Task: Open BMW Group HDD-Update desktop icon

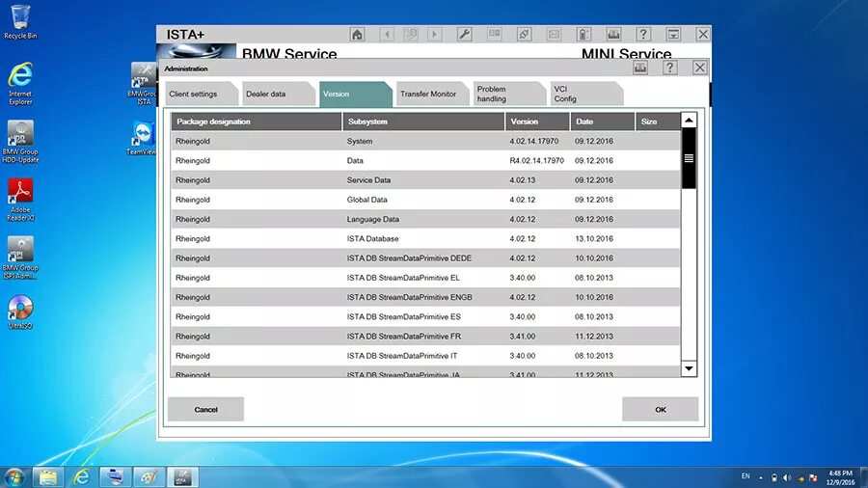Action: click(x=20, y=142)
